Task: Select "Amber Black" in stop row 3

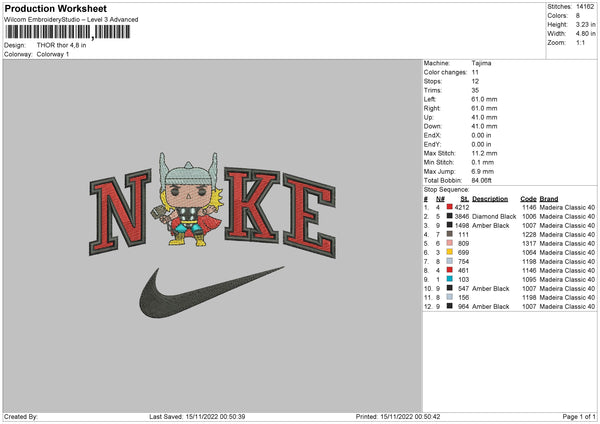Action: coord(491,225)
